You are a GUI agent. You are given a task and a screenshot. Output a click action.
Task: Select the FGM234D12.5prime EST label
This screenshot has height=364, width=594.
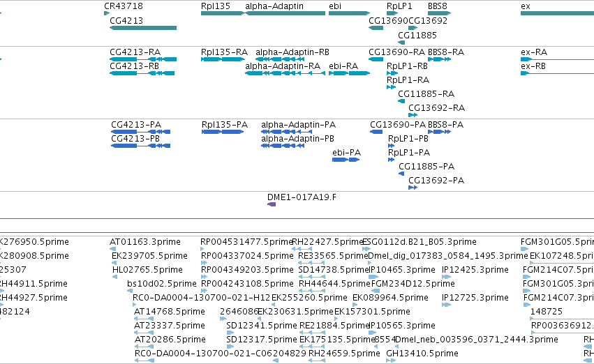413,283
